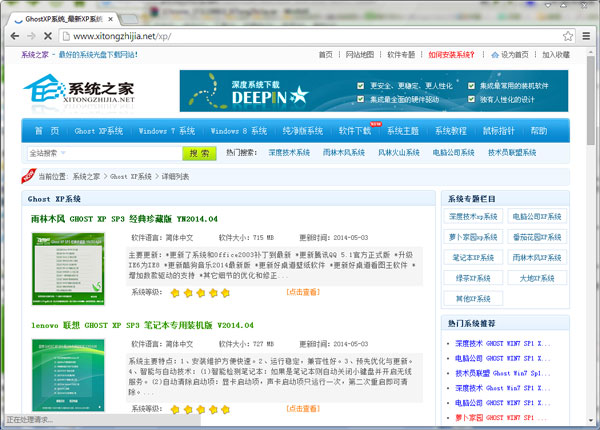The height and width of the screenshot is (430, 600).
Task: Go back with the browser back arrow
Action: 15,36
